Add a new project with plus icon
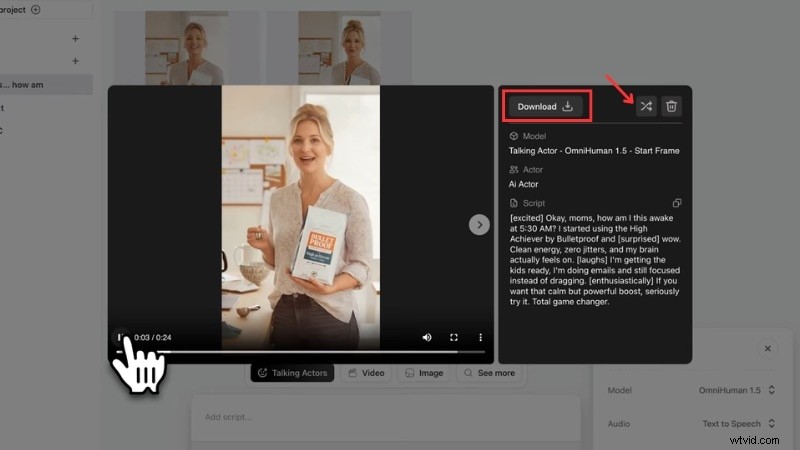 coord(35,9)
